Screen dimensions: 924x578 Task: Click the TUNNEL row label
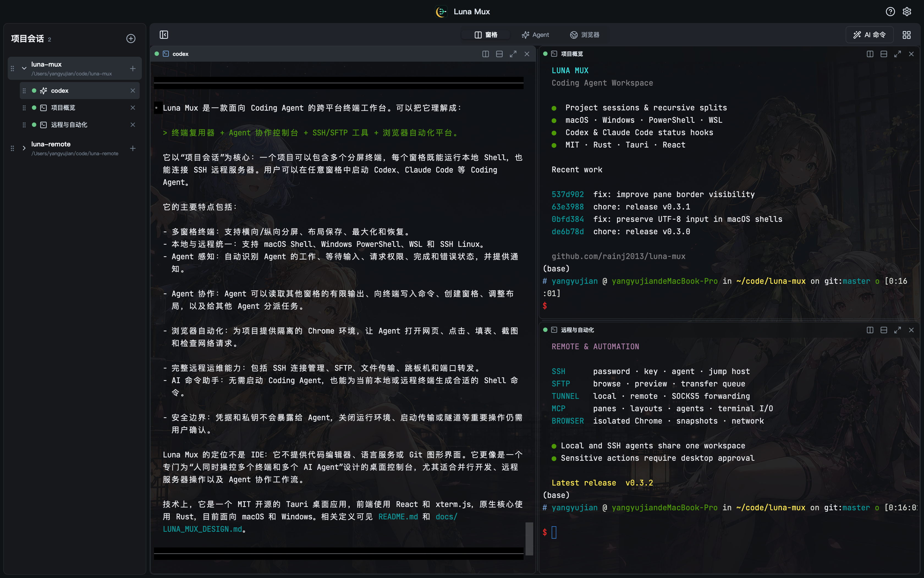click(565, 396)
